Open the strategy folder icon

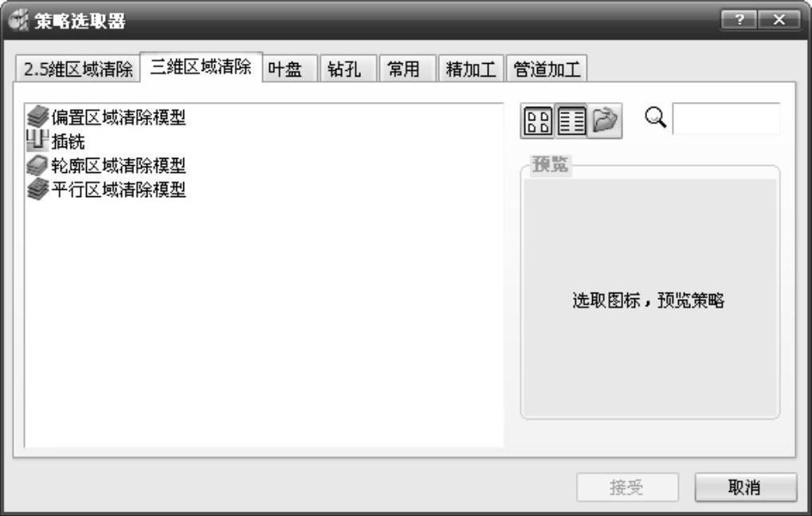[605, 121]
